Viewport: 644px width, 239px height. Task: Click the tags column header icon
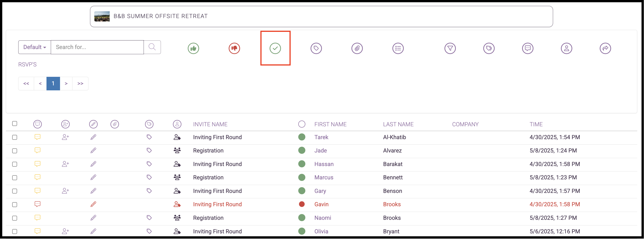point(149,124)
